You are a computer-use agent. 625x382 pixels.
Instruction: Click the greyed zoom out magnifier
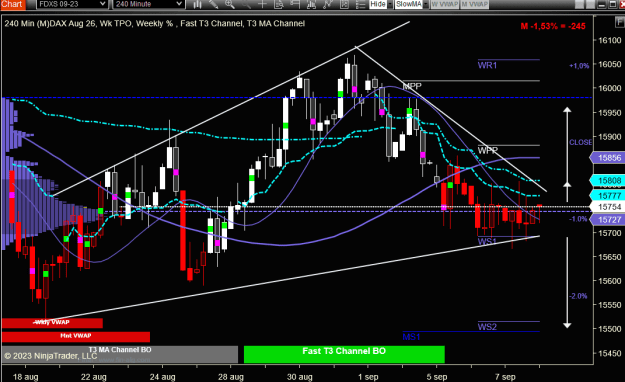click(x=246, y=4)
